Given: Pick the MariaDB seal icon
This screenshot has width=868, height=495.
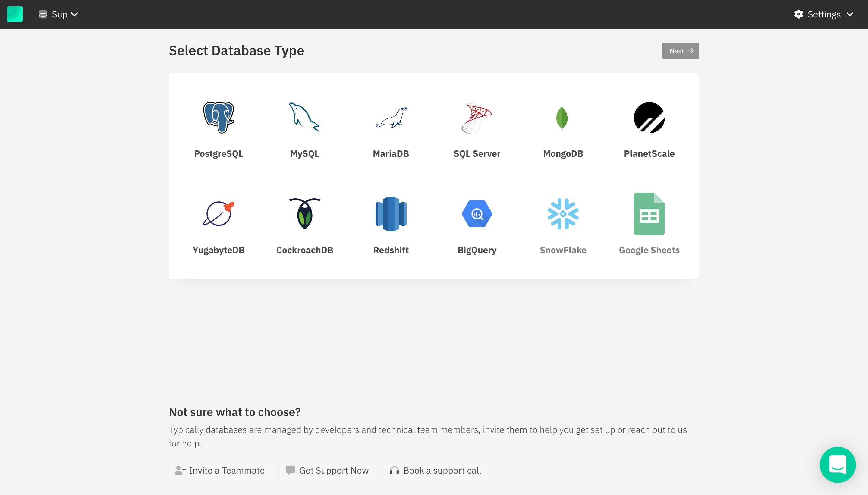Looking at the screenshot, I should click(391, 117).
